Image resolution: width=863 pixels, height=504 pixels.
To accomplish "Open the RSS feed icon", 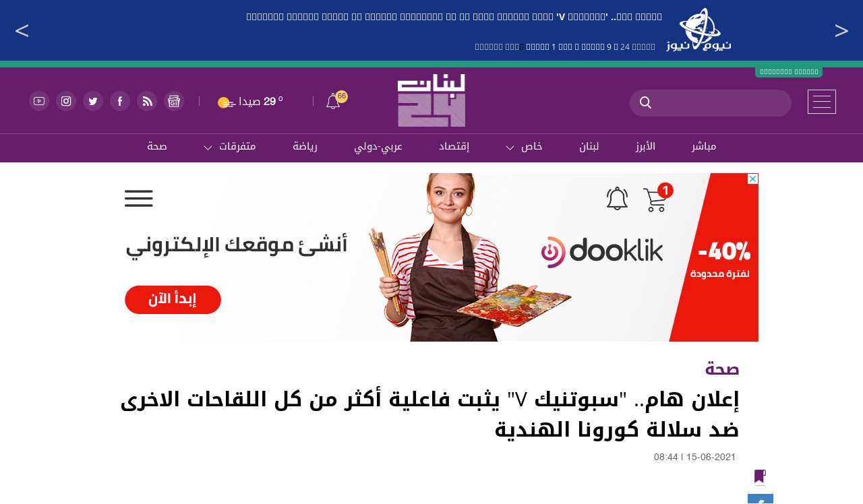I will click(147, 101).
